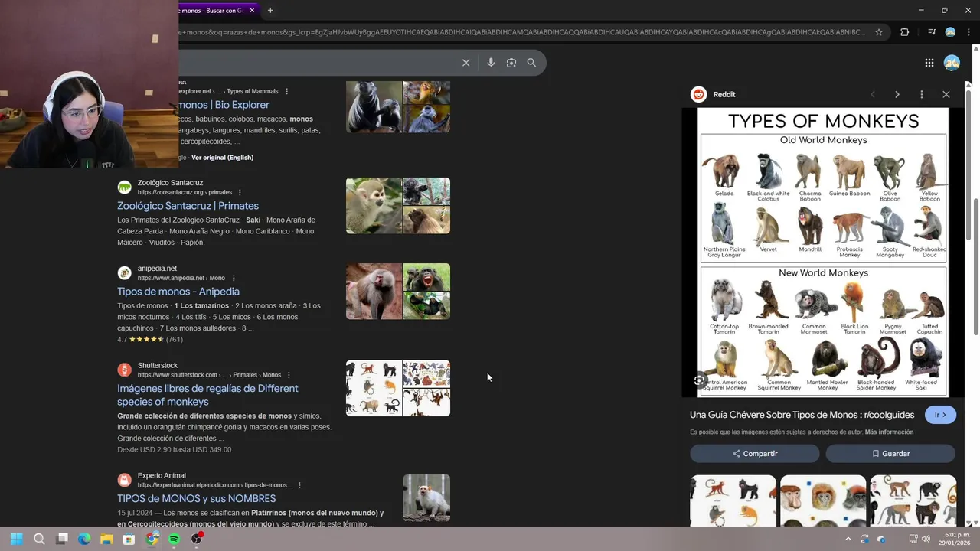Click the browser address bar URL
Screen dimensions: 980x551
tap(522, 32)
